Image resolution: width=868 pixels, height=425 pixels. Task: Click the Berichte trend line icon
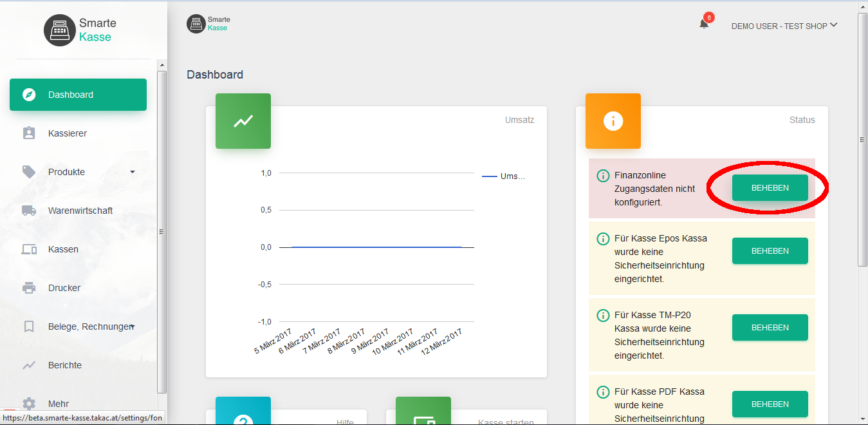(29, 365)
